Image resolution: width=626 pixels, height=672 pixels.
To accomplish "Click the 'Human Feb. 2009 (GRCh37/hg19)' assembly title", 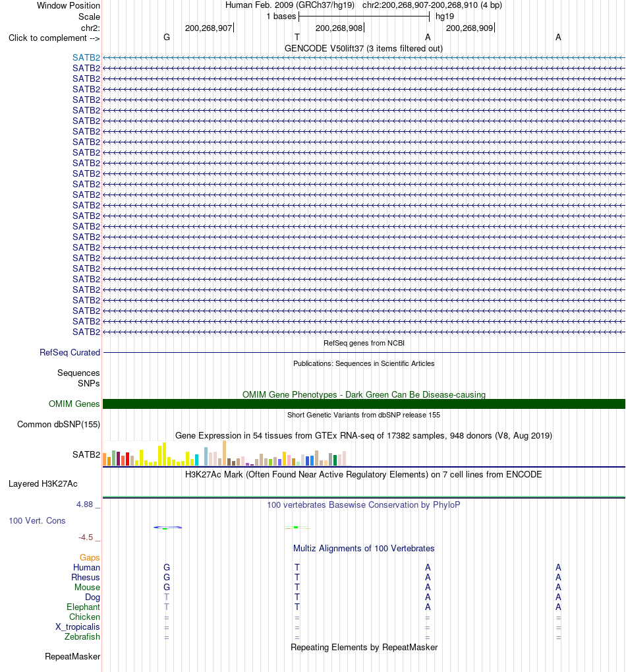I will coord(290,5).
